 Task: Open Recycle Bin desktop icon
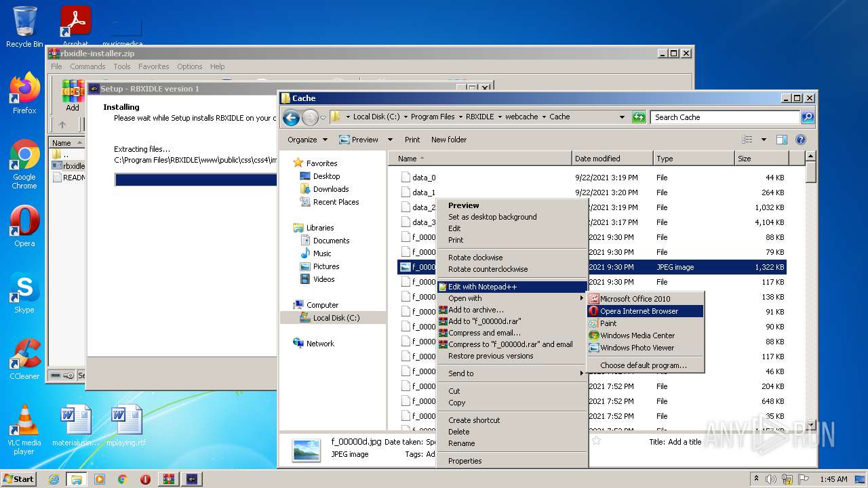pos(24,27)
